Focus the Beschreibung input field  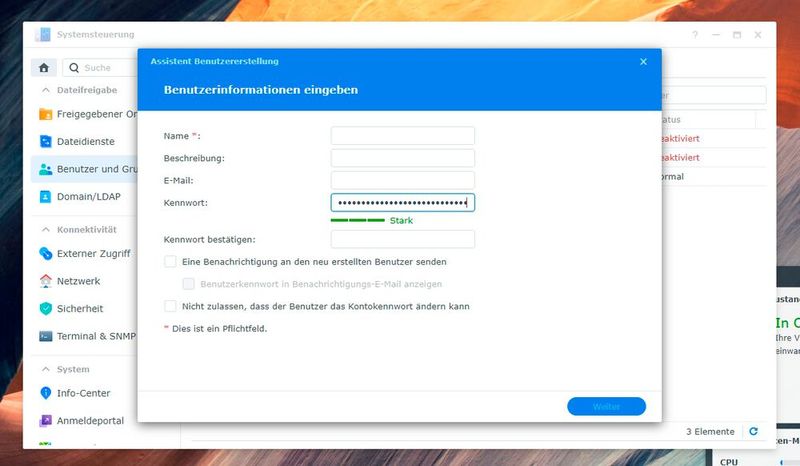point(403,158)
